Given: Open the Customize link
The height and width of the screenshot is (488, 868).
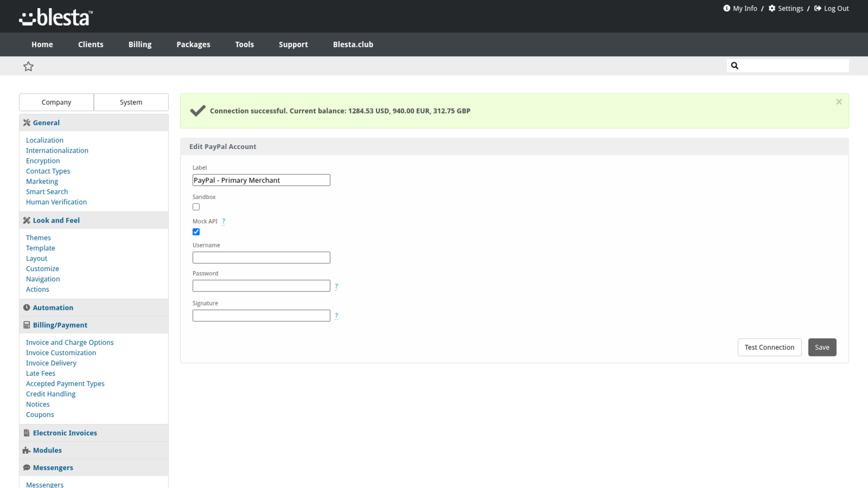Looking at the screenshot, I should tap(42, 269).
